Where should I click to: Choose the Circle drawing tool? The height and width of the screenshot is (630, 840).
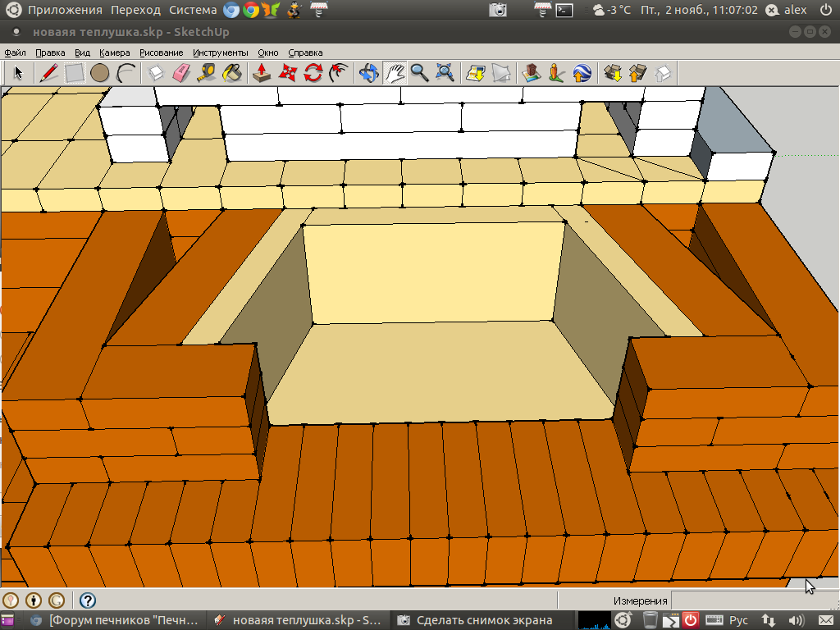click(x=99, y=73)
